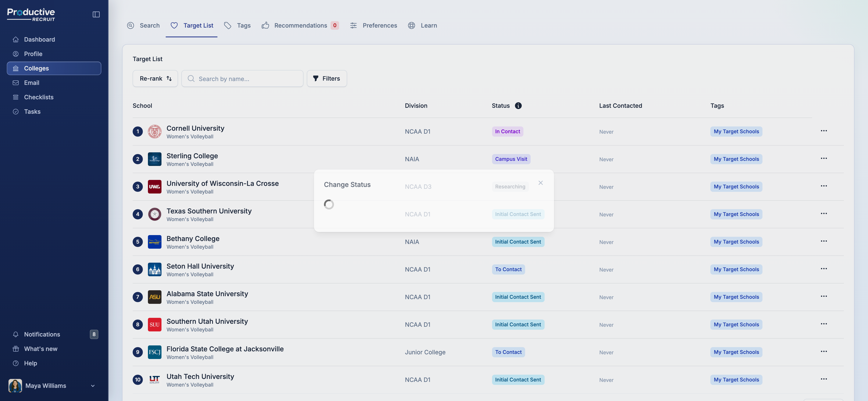The image size is (868, 401).
Task: Open Help in the sidebar
Action: coord(54,363)
